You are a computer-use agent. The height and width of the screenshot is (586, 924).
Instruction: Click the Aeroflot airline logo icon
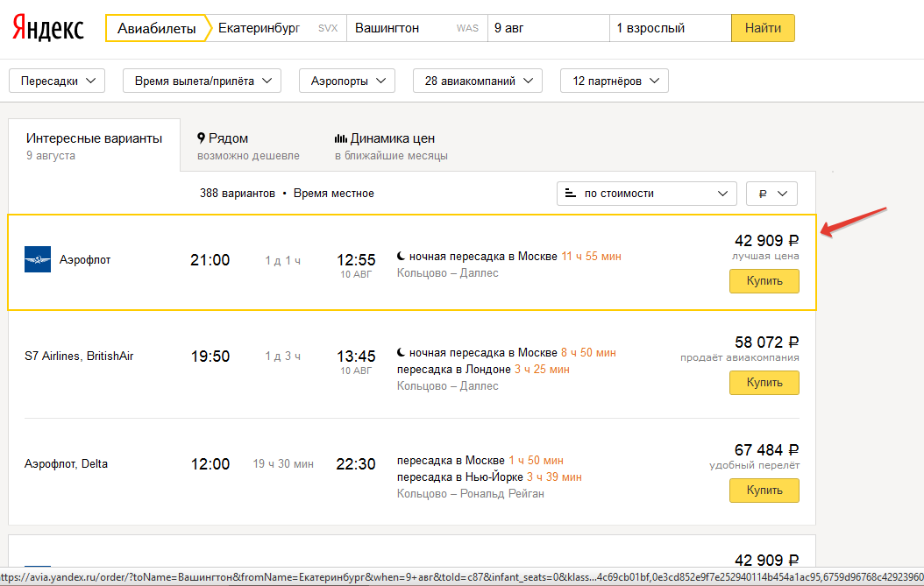[x=38, y=260]
